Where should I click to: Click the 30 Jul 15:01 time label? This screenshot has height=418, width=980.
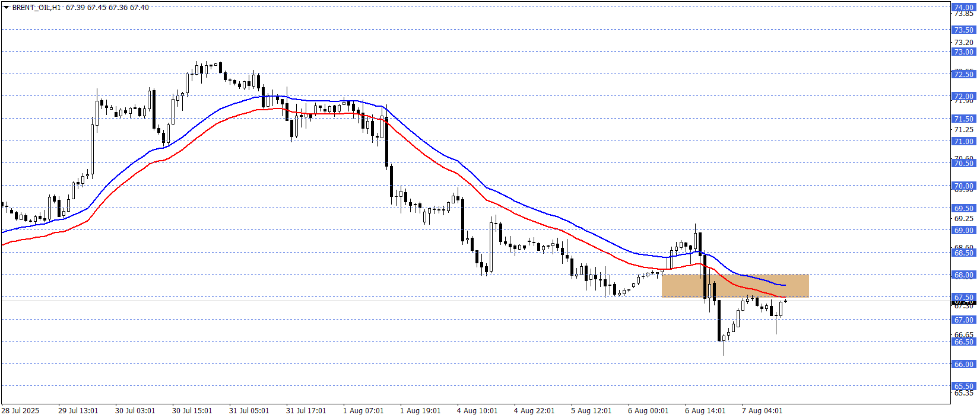click(x=192, y=410)
